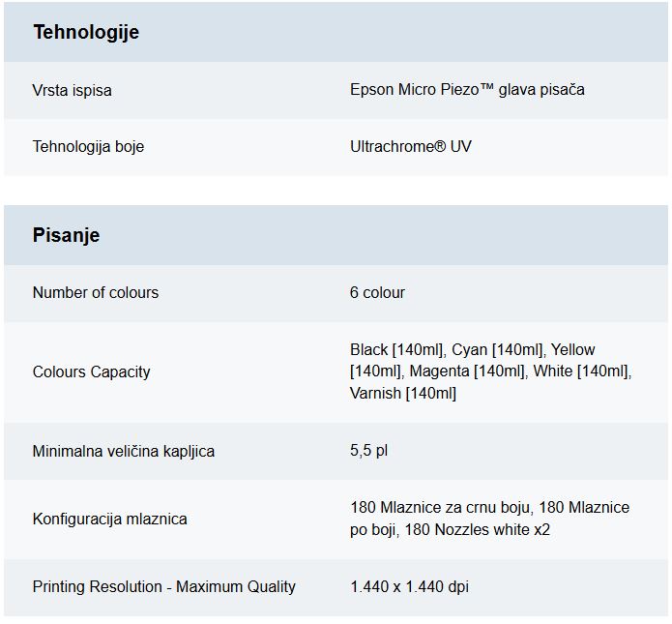
Task: Click the Varnish [140ml] text
Action: coord(403,394)
